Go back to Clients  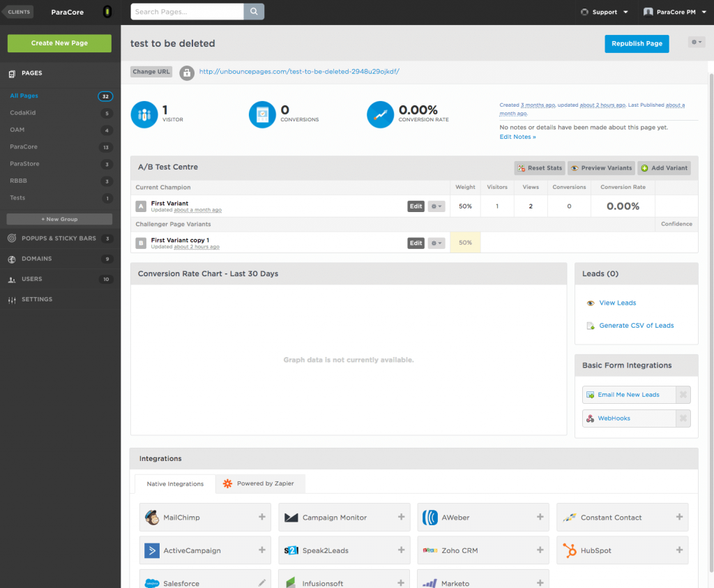[17, 12]
